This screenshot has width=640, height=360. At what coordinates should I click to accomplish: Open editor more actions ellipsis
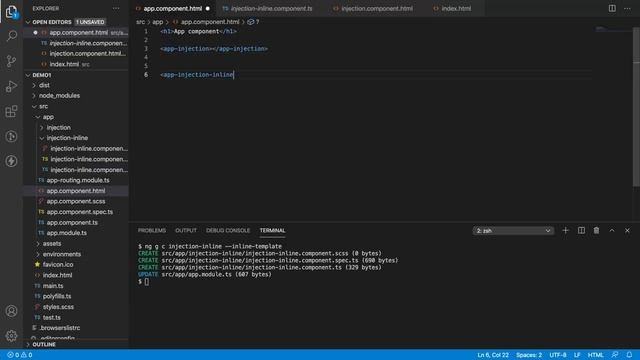(627, 8)
